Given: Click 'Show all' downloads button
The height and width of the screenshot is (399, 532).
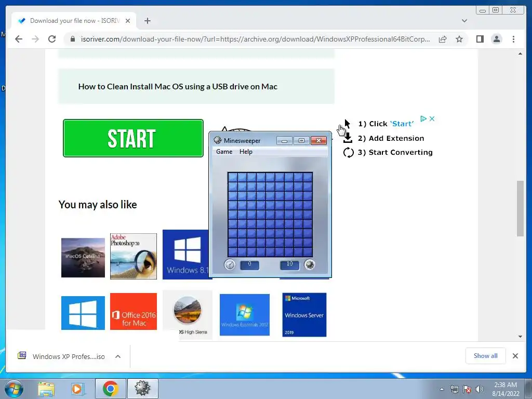Looking at the screenshot, I should [486, 355].
